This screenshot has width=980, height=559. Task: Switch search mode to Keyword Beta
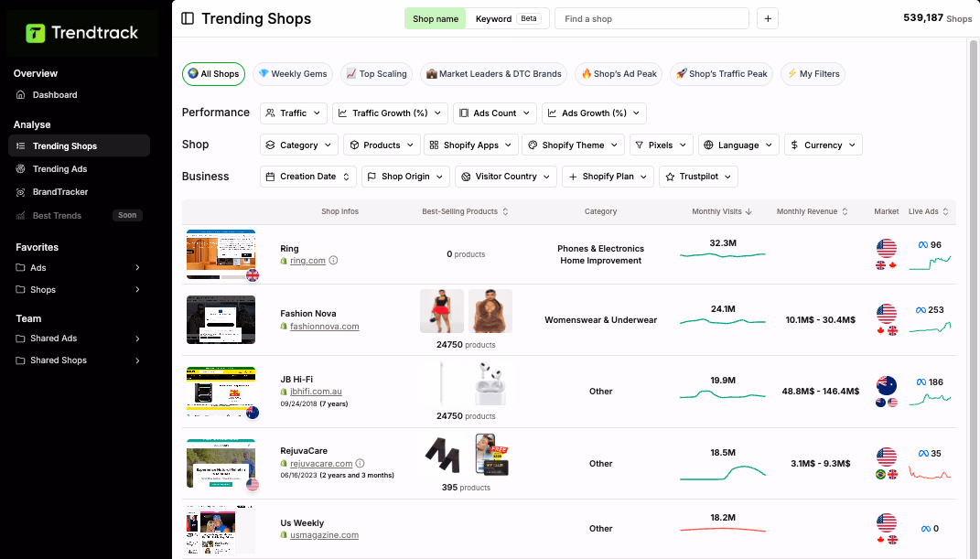tap(507, 18)
